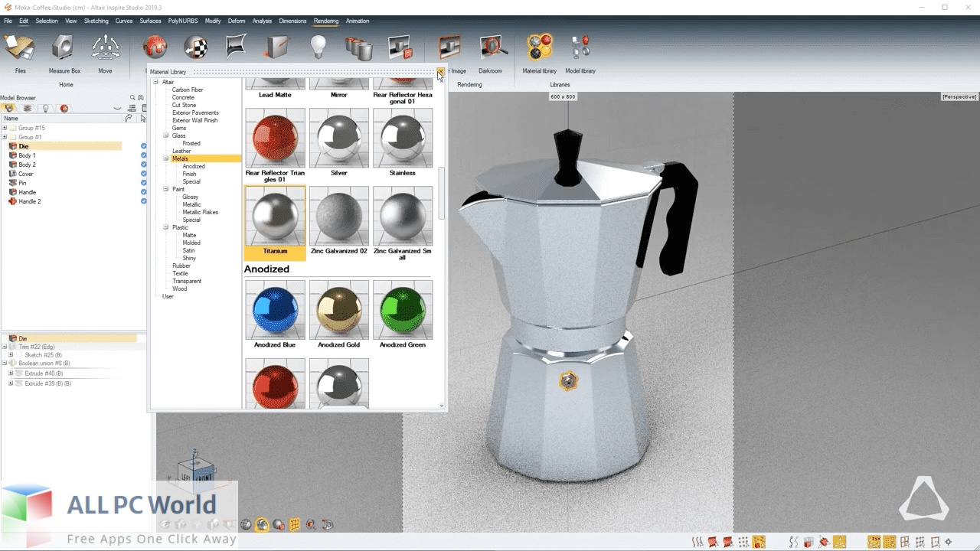Close the Material Library panel

(x=440, y=72)
